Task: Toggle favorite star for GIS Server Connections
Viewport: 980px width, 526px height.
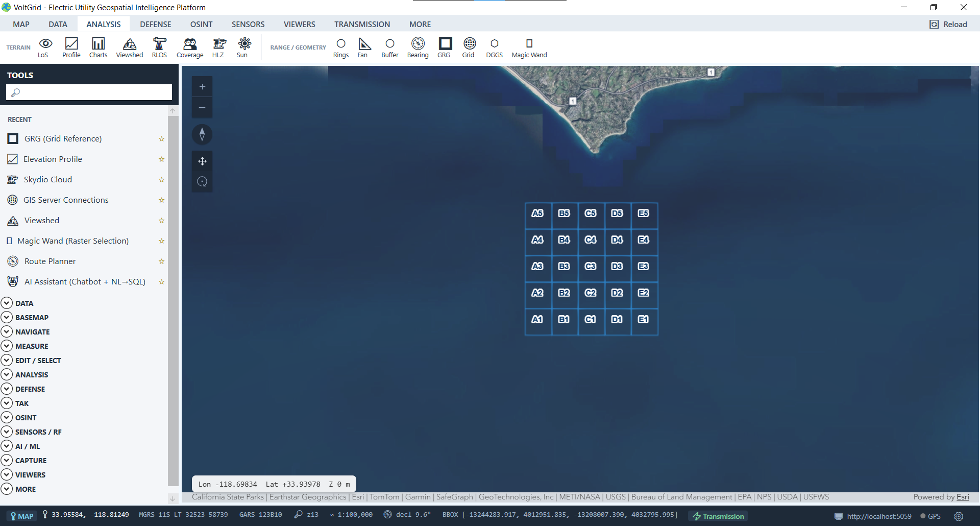Action: pyautogui.click(x=161, y=200)
